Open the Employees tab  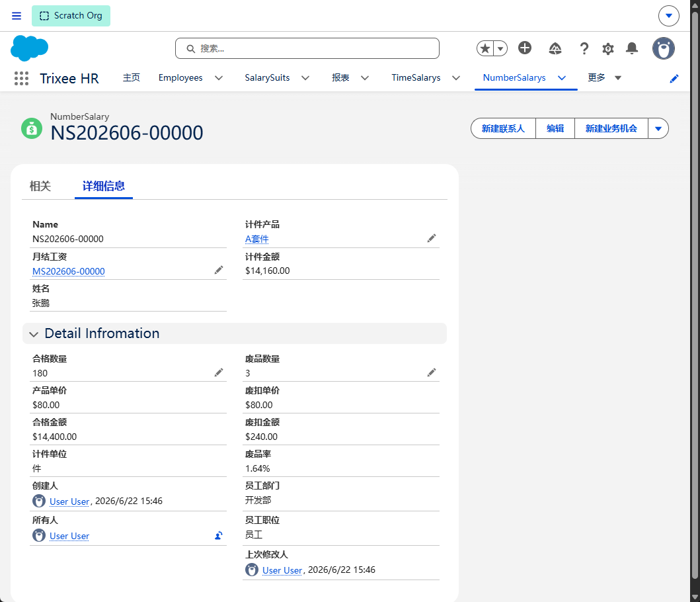(180, 78)
